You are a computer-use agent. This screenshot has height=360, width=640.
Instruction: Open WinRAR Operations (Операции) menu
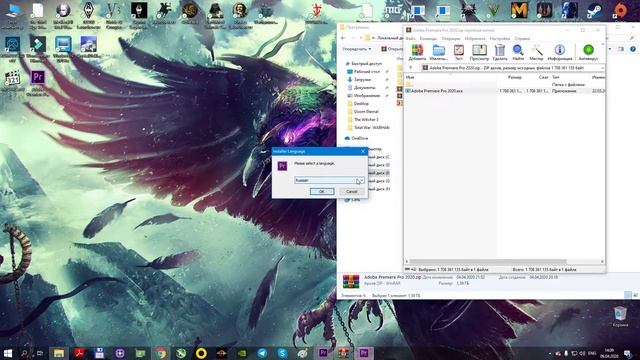pyautogui.click(x=451, y=38)
